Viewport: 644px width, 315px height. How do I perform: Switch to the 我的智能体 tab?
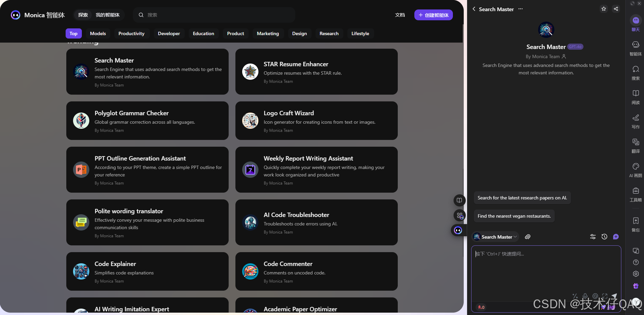pyautogui.click(x=108, y=15)
